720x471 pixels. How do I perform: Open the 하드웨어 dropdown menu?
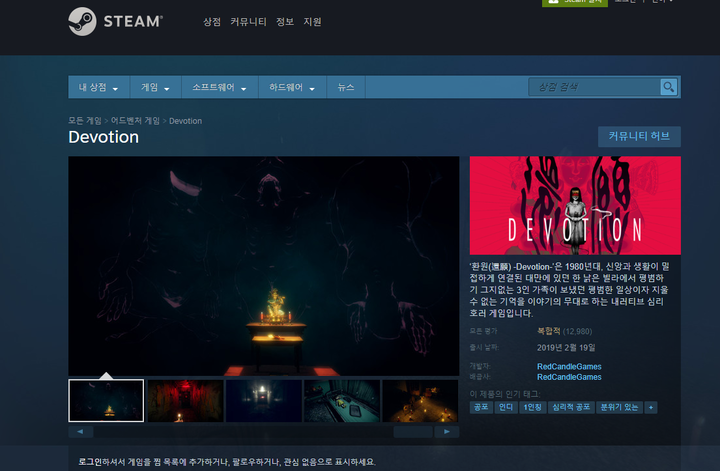[293, 88]
